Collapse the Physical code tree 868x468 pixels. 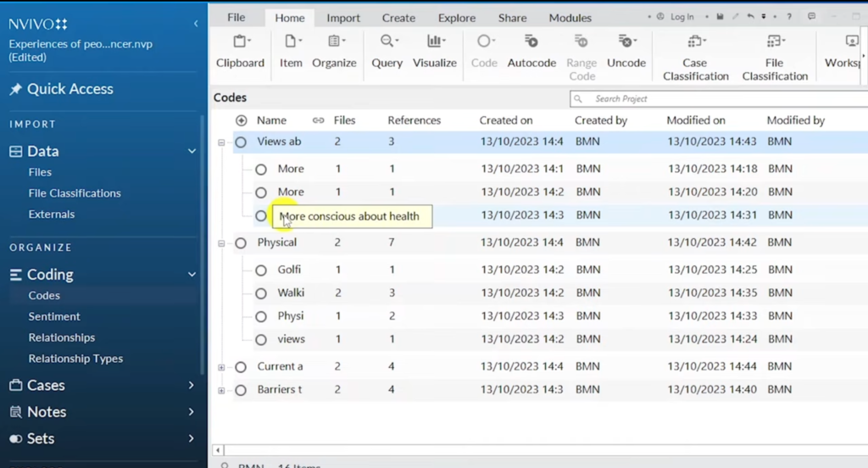[x=221, y=243]
